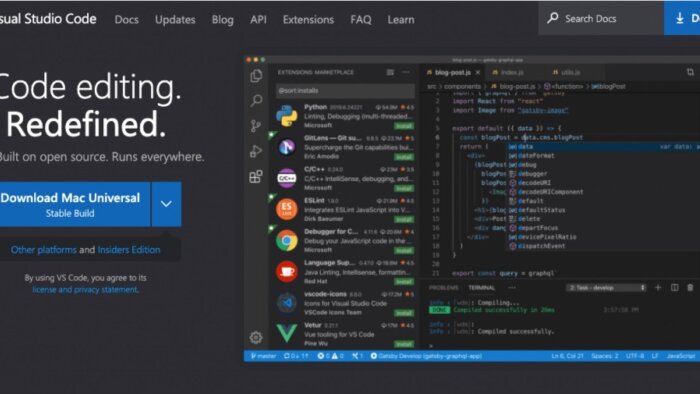Go to the Blog page
This screenshot has height=394, width=700.
(222, 20)
